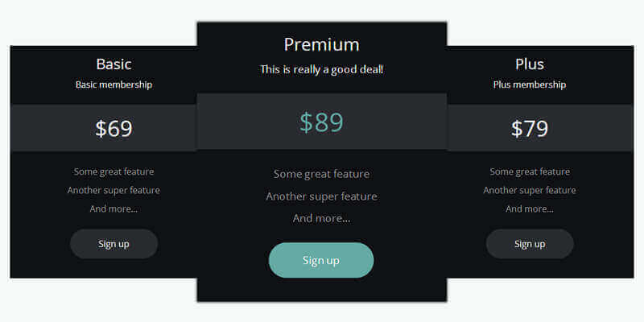Click 'Another super feature' in Premium card
Screen dimensions: 644x322
pos(321,196)
